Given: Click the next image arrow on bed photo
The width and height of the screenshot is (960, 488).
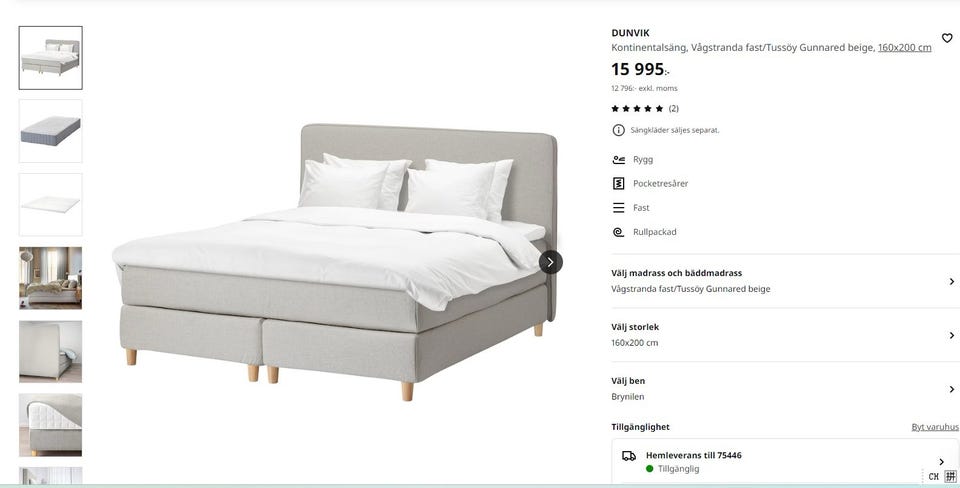Looking at the screenshot, I should click(550, 262).
